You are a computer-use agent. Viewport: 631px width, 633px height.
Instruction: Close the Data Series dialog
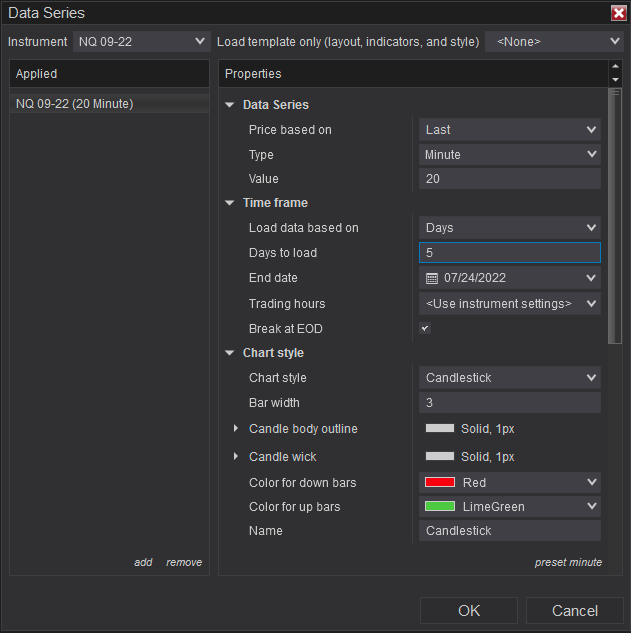click(x=618, y=13)
